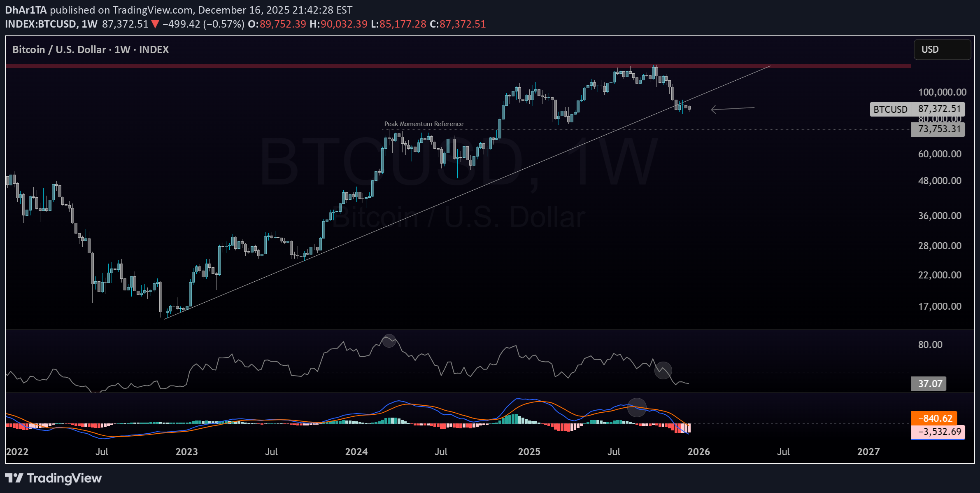Click the circle highlight on the RSI peak
The height and width of the screenshot is (493, 980).
point(389,341)
